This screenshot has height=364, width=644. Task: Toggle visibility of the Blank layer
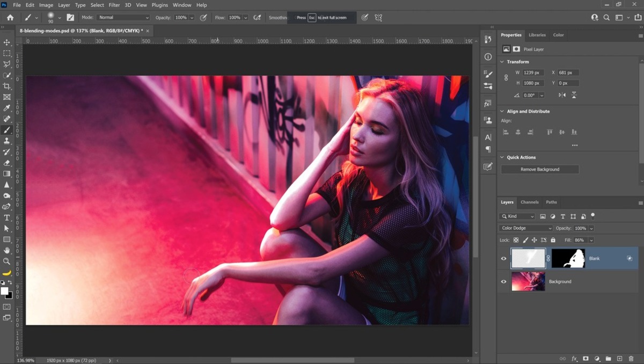(503, 258)
